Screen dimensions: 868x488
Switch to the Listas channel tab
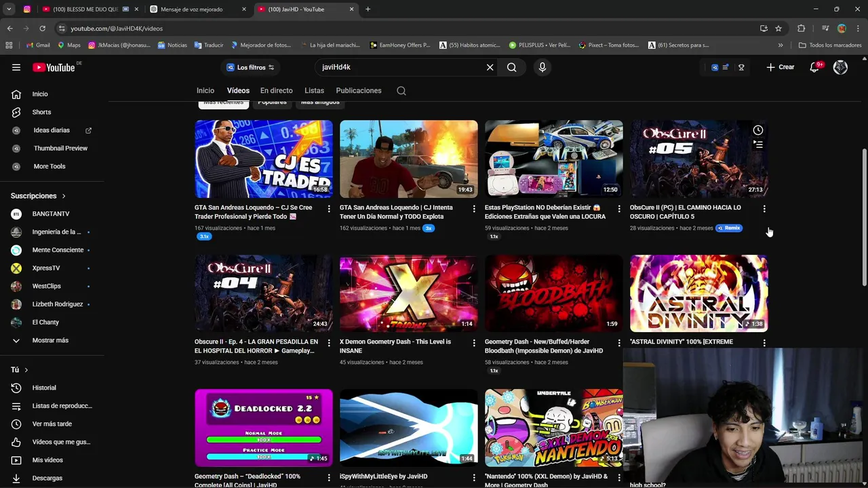314,91
